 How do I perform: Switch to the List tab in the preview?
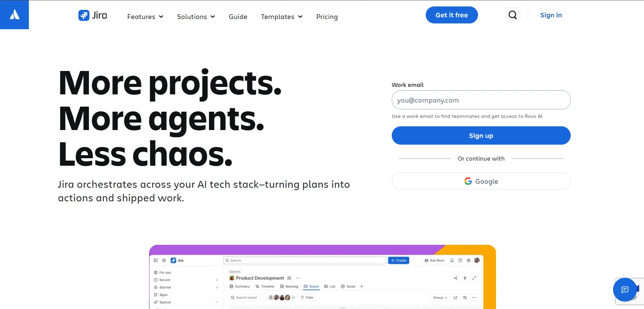[330, 287]
